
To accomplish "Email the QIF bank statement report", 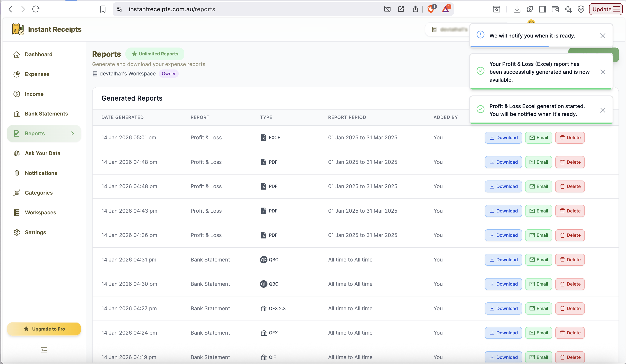I will point(538,357).
